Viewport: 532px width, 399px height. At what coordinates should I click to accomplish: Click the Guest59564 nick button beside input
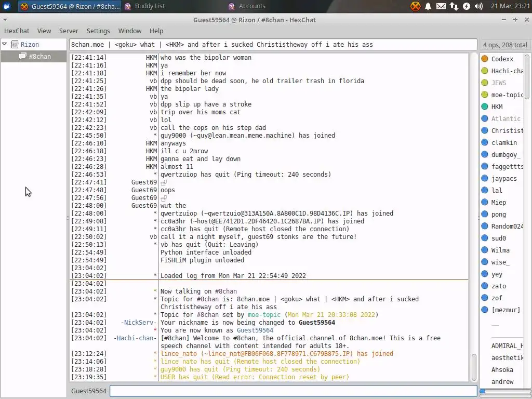(x=89, y=391)
